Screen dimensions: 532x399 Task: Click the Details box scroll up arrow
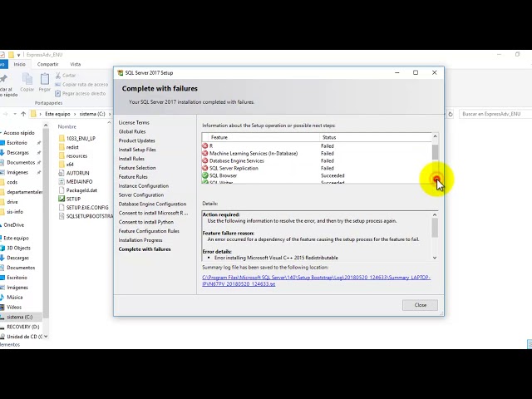click(435, 214)
